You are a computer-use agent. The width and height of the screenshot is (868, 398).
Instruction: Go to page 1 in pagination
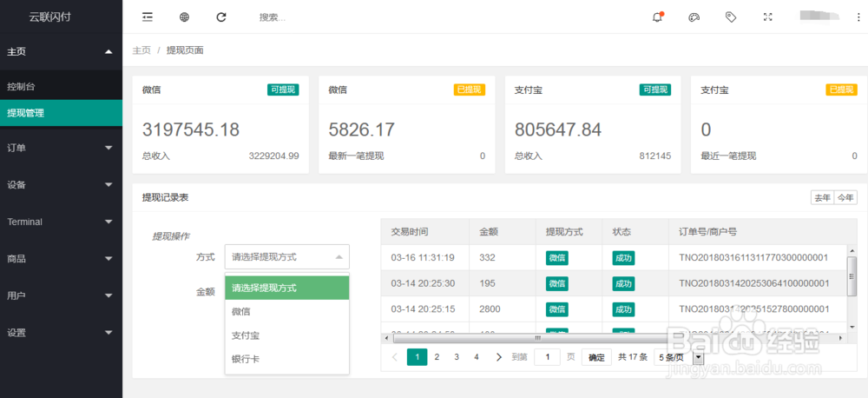coord(417,357)
